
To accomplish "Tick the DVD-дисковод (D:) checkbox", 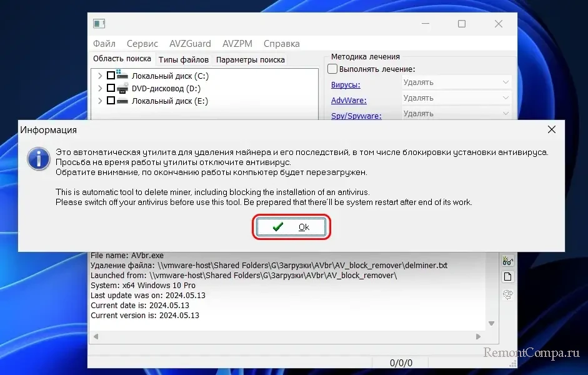I will (x=111, y=88).
